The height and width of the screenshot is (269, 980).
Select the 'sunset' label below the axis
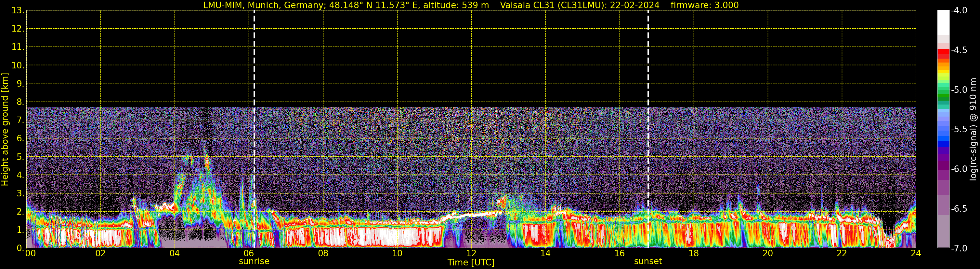(648, 262)
